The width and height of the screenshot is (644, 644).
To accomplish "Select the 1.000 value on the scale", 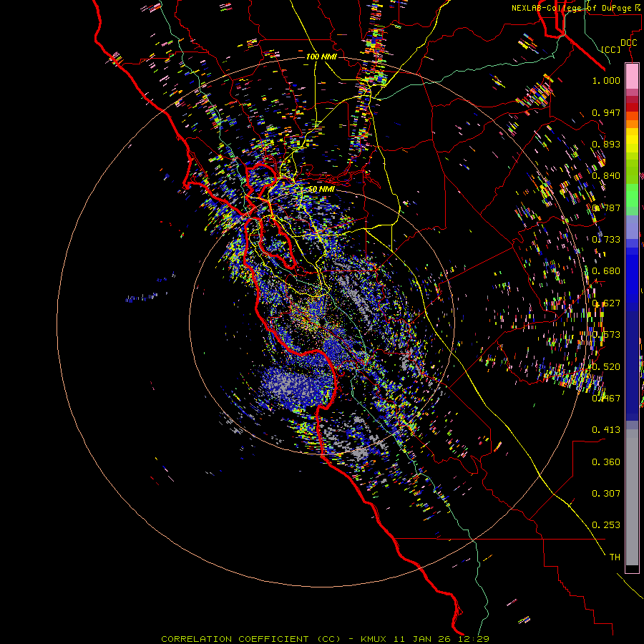I will [606, 81].
